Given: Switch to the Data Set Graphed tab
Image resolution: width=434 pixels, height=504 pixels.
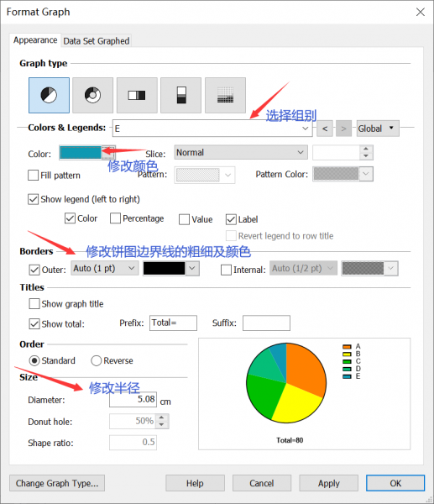Looking at the screenshot, I should (x=97, y=41).
